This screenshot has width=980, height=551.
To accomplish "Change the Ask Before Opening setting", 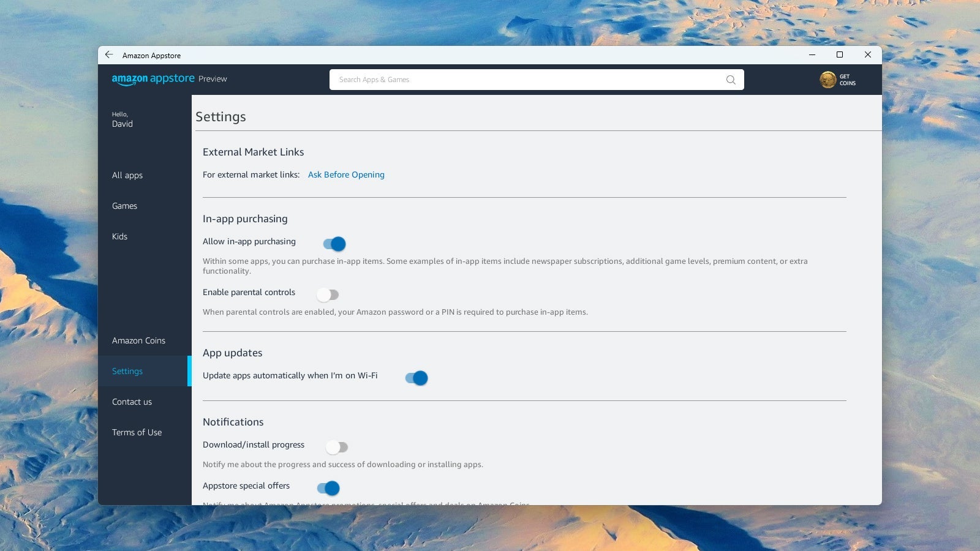I will coord(346,174).
